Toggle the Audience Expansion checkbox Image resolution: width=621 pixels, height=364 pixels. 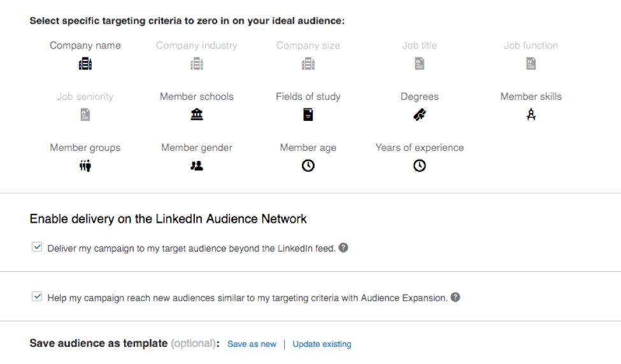[x=37, y=297]
